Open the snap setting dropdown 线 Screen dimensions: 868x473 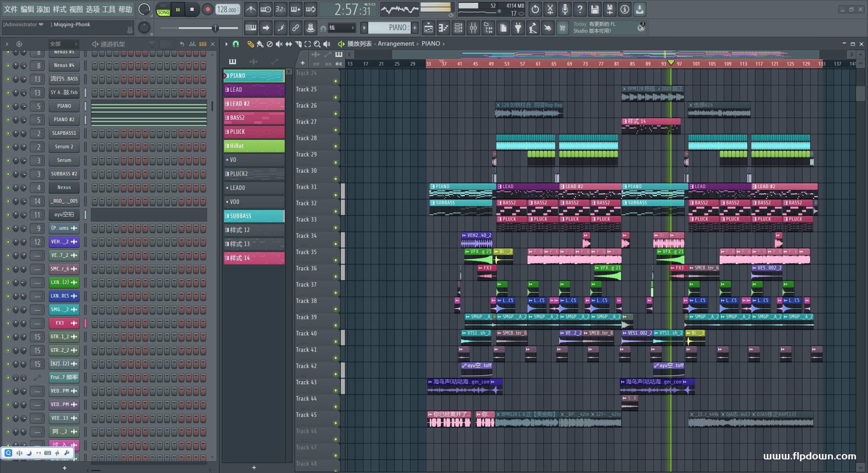(341, 28)
